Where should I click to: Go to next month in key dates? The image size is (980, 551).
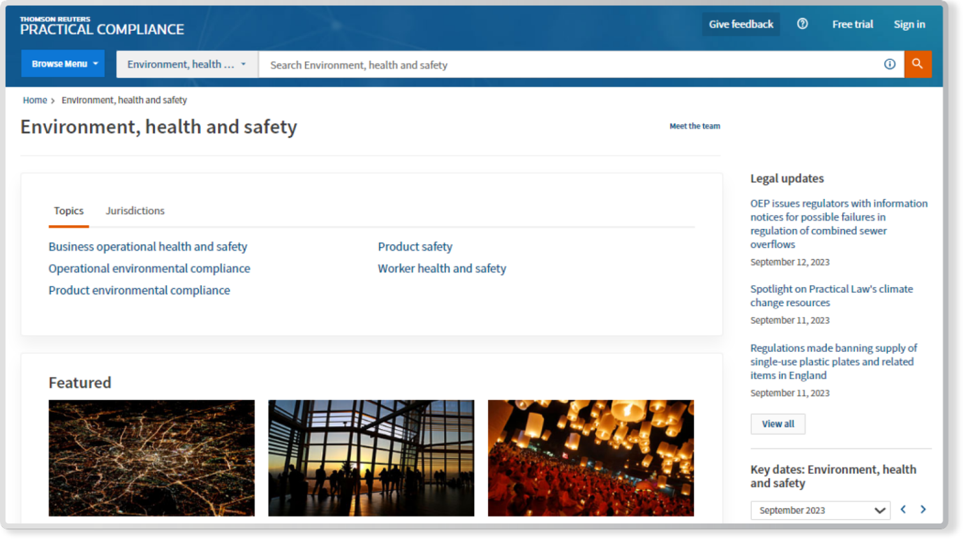923,509
